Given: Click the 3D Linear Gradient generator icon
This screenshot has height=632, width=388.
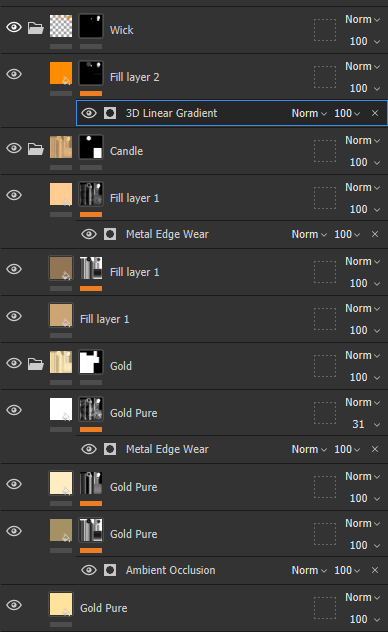Looking at the screenshot, I should click(110, 113).
